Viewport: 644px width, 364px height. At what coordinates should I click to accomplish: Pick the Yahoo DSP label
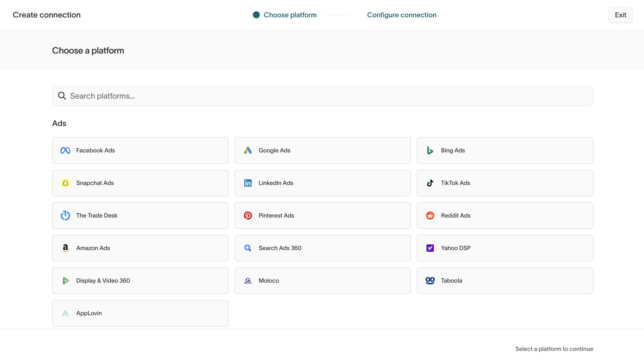pos(456,248)
